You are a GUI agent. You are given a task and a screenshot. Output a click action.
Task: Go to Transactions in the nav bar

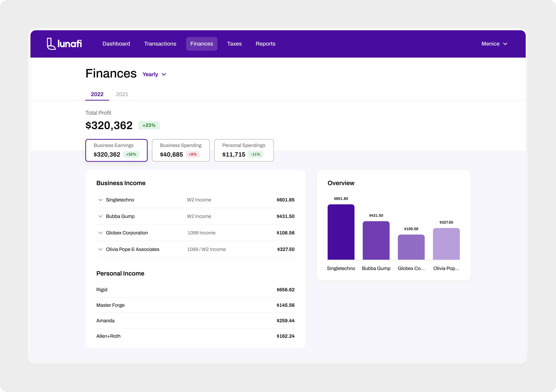tap(160, 44)
